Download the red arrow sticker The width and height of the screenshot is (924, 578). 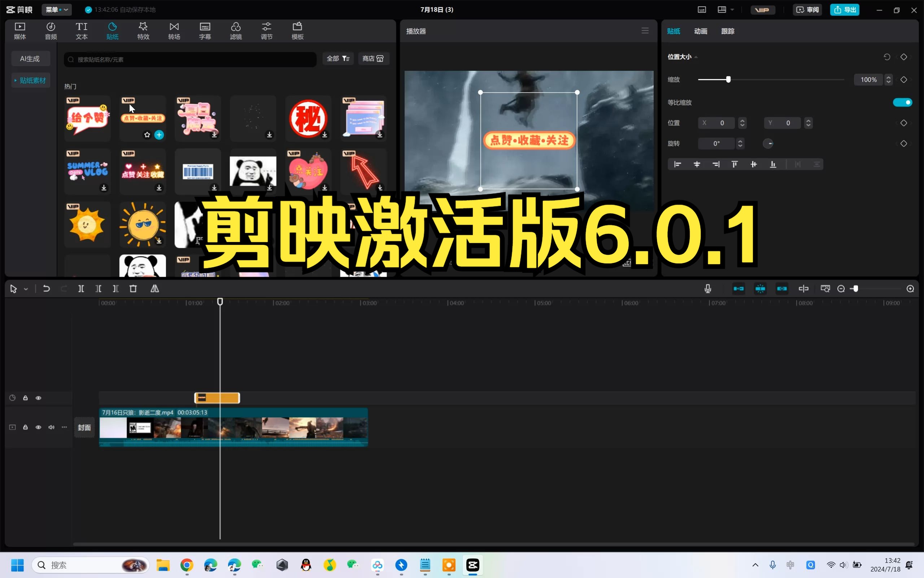pos(380,188)
